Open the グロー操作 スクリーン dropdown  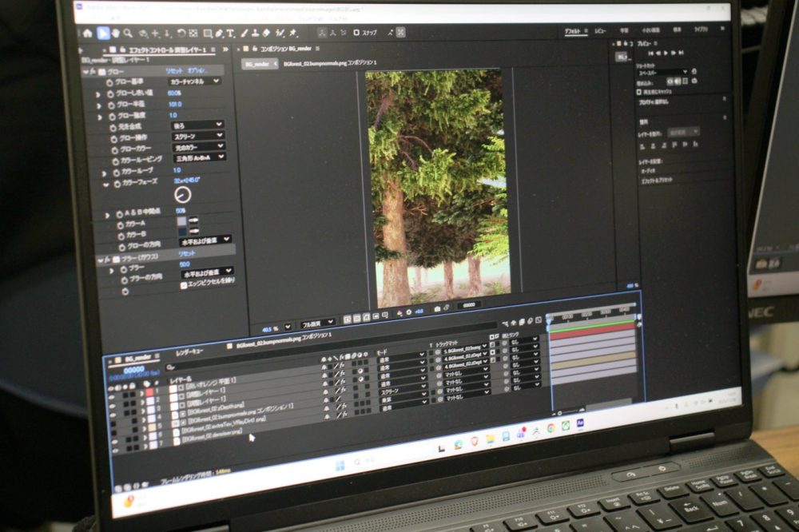pos(198,137)
